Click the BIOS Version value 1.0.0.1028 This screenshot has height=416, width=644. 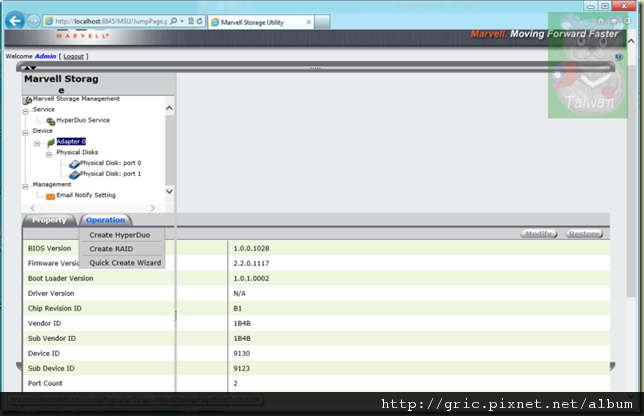[x=251, y=248]
